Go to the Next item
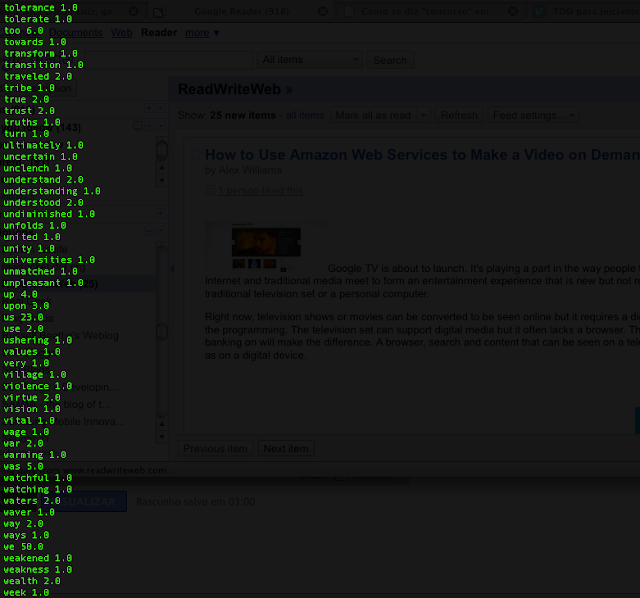The image size is (640, 598). 286,449
